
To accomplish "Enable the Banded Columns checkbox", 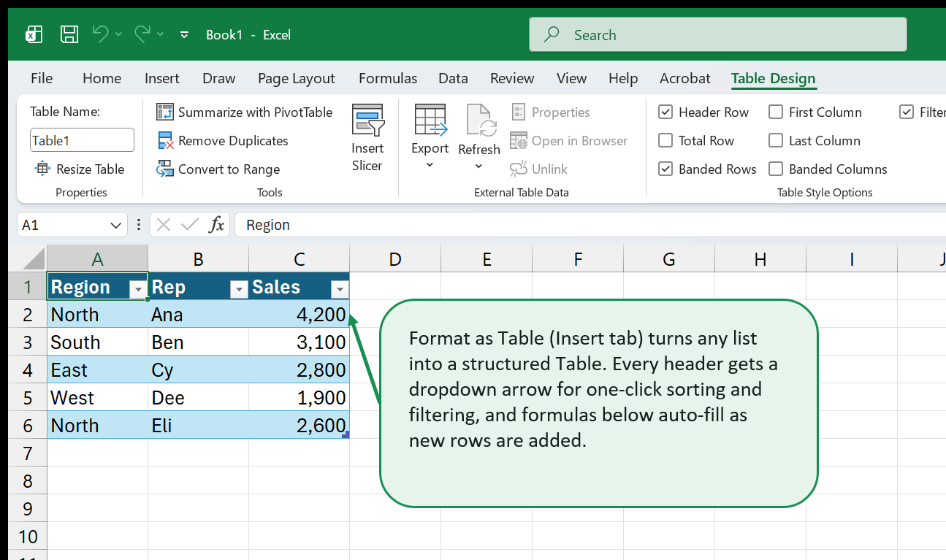I will click(x=776, y=169).
